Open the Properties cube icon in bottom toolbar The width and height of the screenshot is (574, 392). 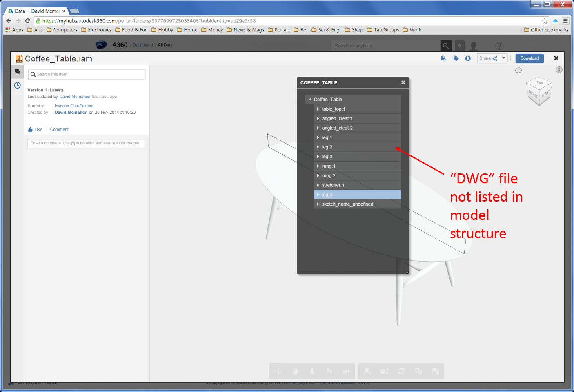(384, 371)
